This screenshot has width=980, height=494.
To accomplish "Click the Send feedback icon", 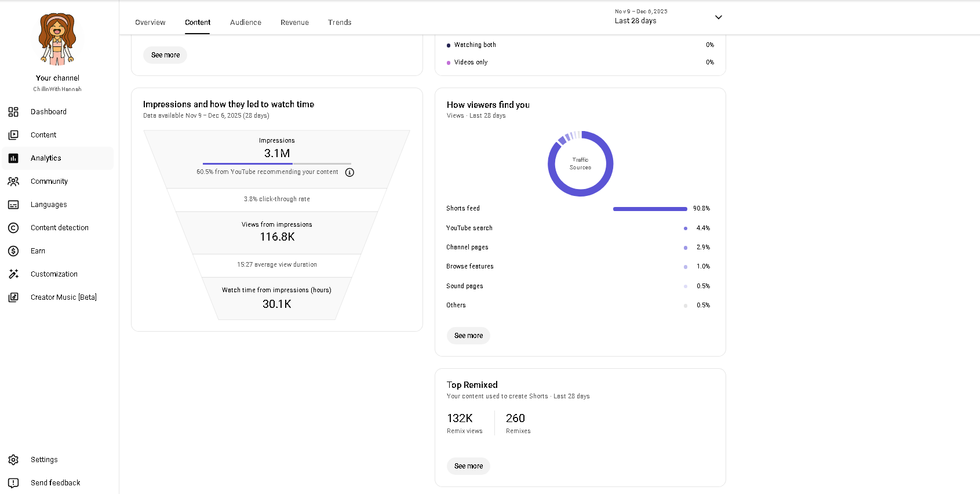I will (13, 483).
